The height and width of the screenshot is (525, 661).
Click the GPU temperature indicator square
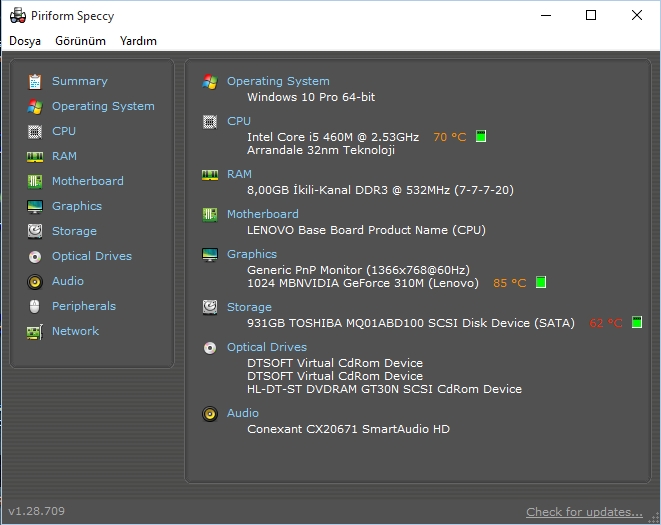point(541,283)
